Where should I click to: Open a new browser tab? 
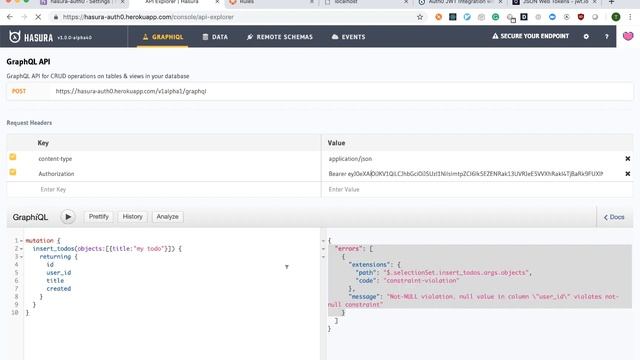pos(611,2)
